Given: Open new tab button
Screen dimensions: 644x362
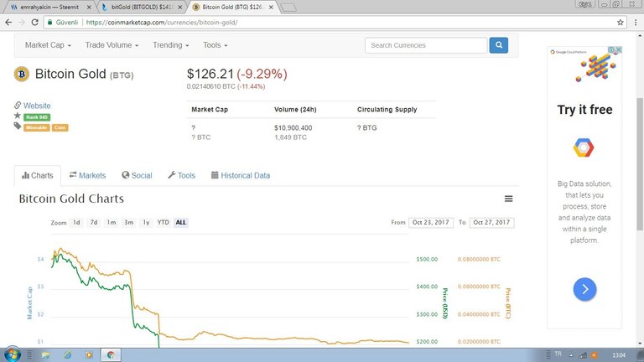Looking at the screenshot, I should (x=288, y=8).
